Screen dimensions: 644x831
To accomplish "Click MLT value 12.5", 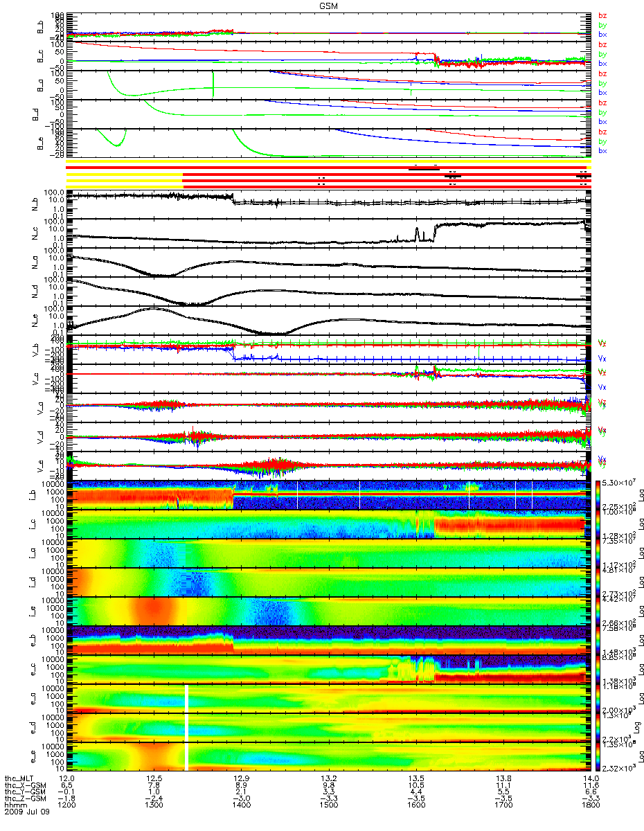I will 156,778.
